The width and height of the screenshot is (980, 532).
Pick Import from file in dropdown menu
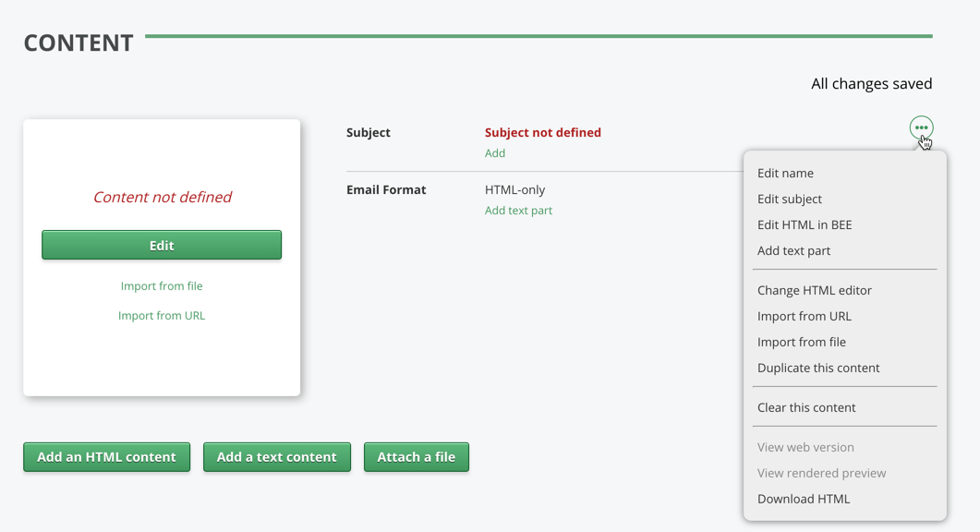[x=801, y=342]
